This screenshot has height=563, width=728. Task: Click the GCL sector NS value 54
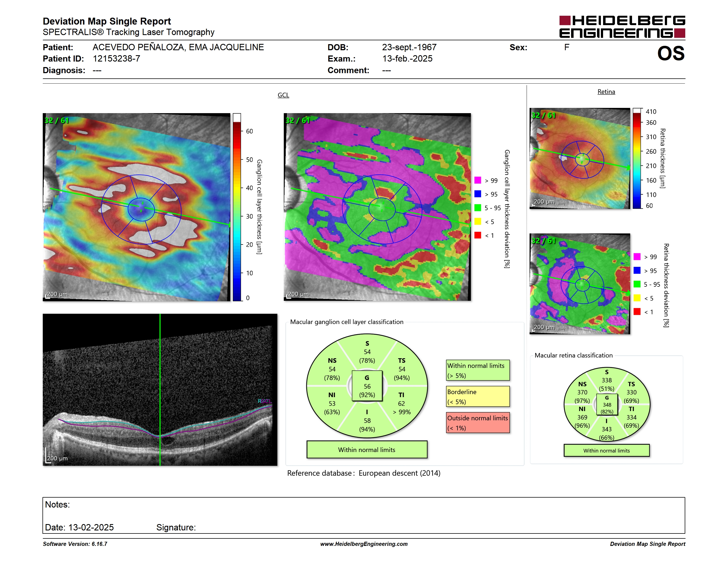point(332,369)
